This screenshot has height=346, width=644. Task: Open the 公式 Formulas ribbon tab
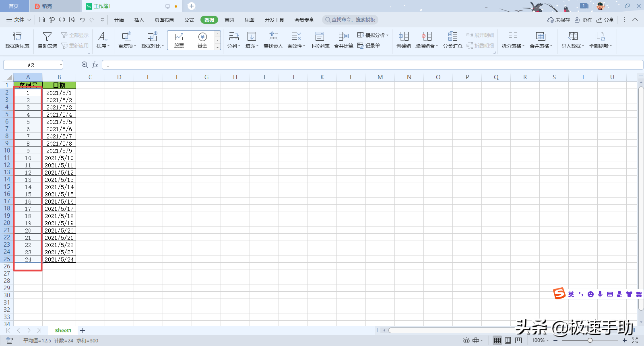[x=189, y=20]
